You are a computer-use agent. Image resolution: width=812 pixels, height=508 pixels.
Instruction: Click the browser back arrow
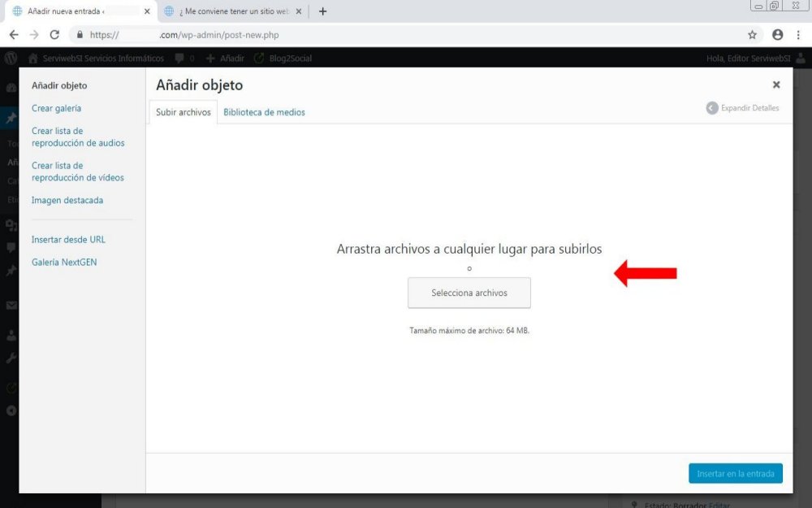pos(14,35)
